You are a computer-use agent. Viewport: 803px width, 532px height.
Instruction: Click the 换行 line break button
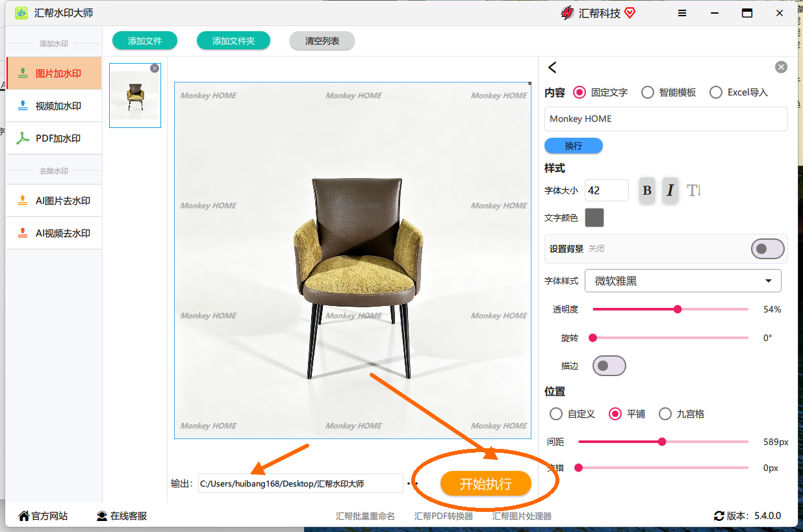point(574,146)
